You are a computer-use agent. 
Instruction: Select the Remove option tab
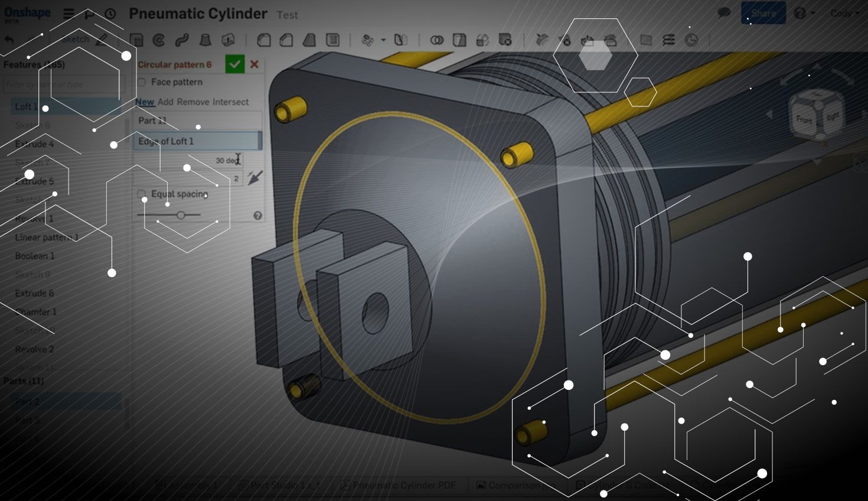(x=193, y=102)
